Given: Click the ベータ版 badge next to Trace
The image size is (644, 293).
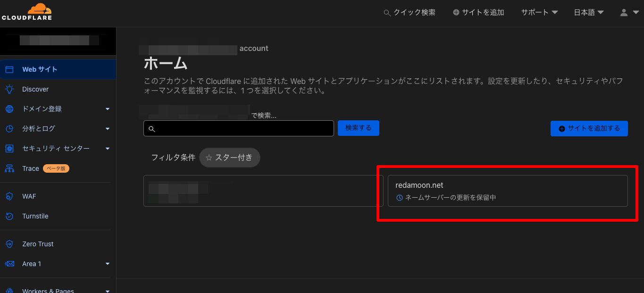Looking at the screenshot, I should click(x=56, y=168).
